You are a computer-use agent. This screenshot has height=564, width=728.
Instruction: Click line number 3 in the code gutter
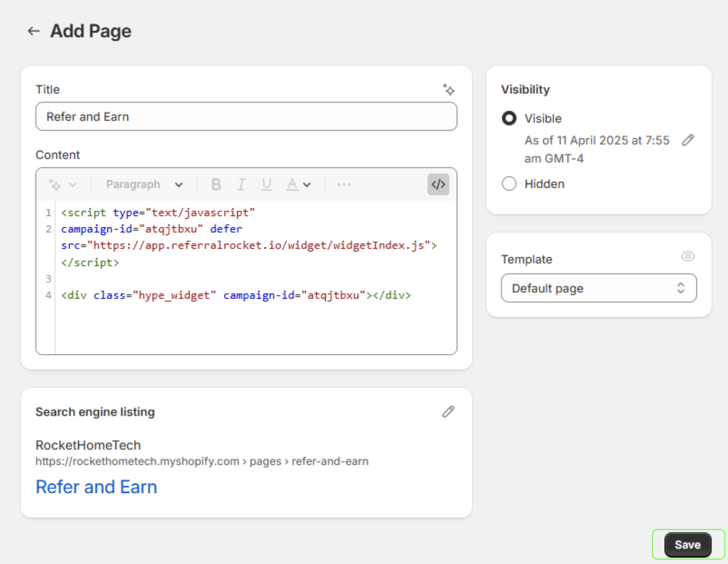click(x=48, y=279)
